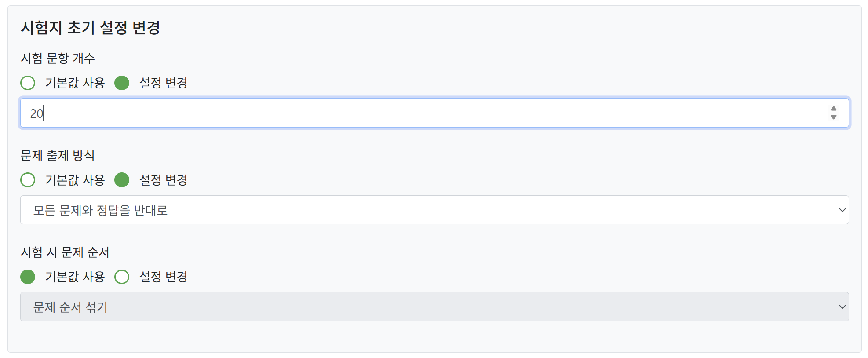This screenshot has width=868, height=358.
Task: Select '기본값 사용' radio circle under 문제 출제 방식
Action: 28,180
